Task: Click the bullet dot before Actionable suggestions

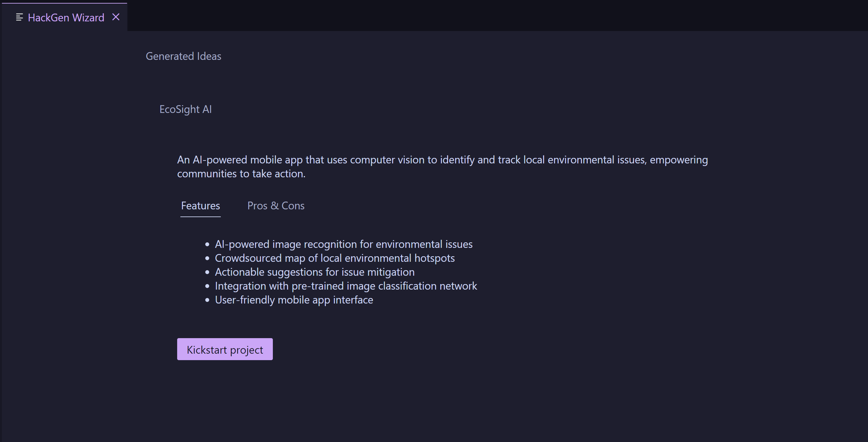Action: click(x=207, y=272)
